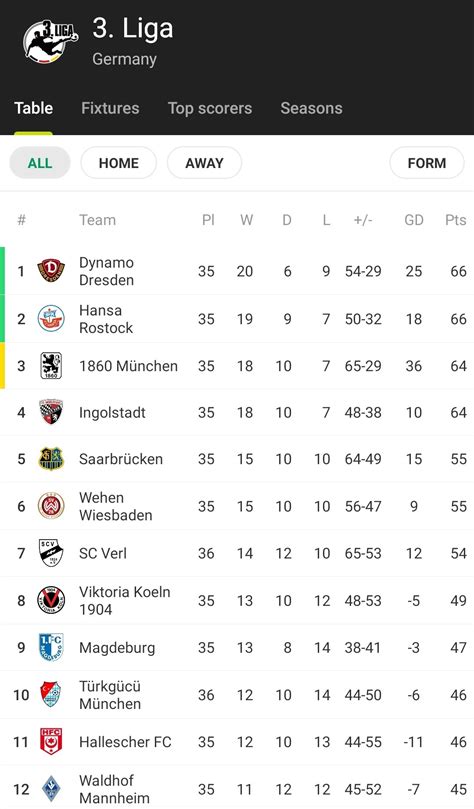Open Dynamo Dresden via its crest icon

pyautogui.click(x=51, y=271)
